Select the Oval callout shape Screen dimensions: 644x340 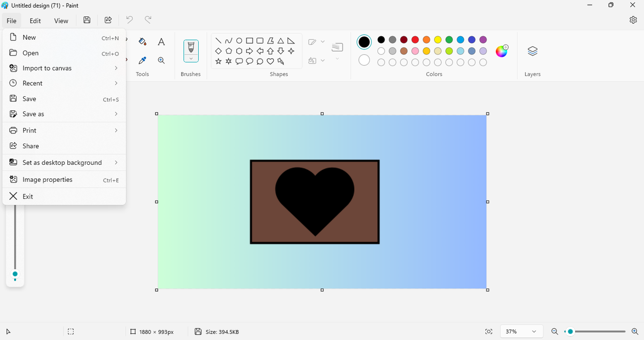click(x=250, y=61)
